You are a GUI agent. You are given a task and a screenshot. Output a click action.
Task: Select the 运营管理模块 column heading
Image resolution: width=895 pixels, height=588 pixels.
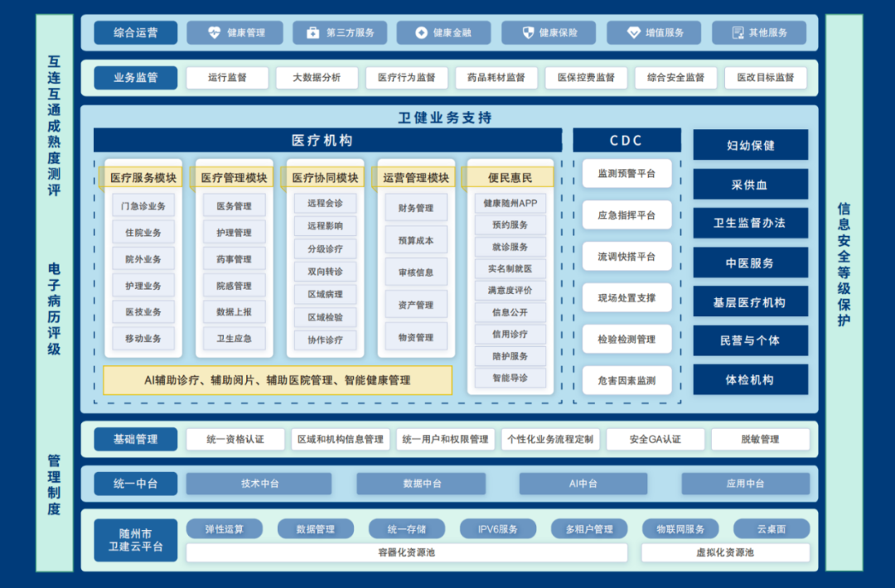[415, 177]
